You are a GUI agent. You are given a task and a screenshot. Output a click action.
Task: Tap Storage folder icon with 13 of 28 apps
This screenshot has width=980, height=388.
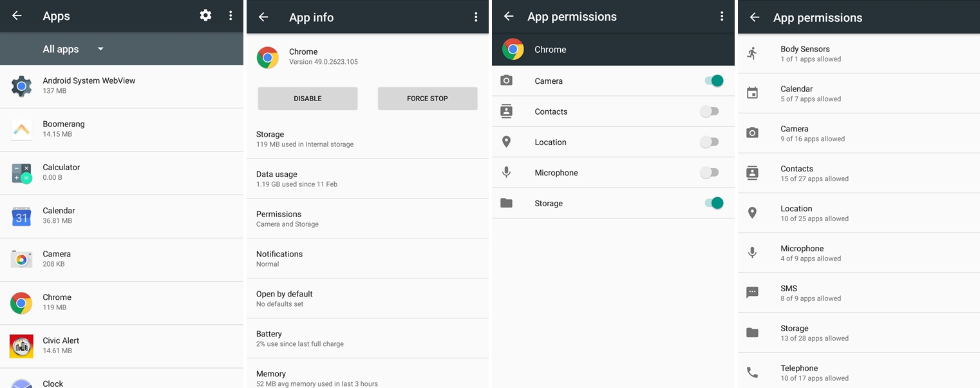pyautogui.click(x=752, y=333)
